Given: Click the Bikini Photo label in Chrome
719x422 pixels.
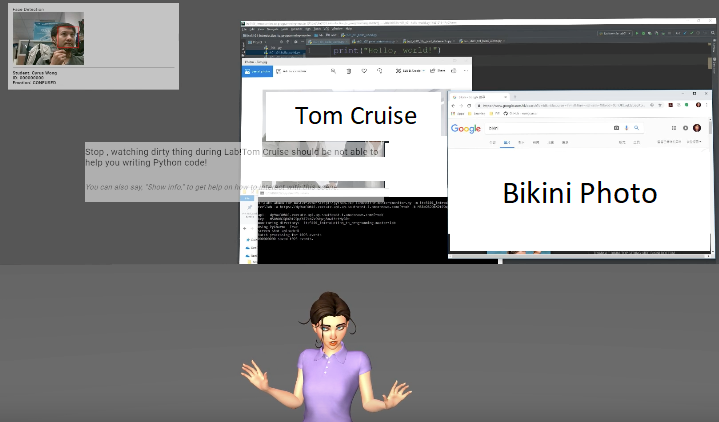Looking at the screenshot, I should pos(580,193).
